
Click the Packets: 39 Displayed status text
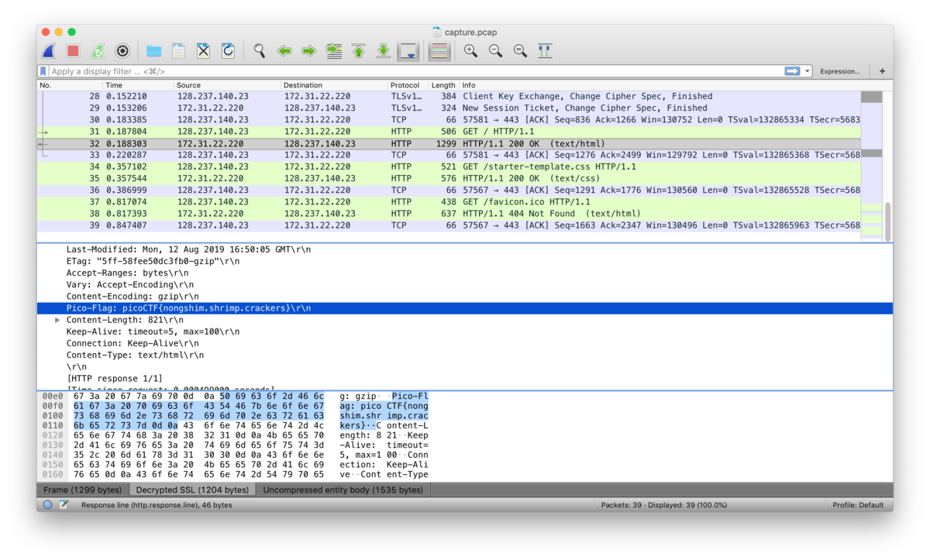click(x=664, y=505)
